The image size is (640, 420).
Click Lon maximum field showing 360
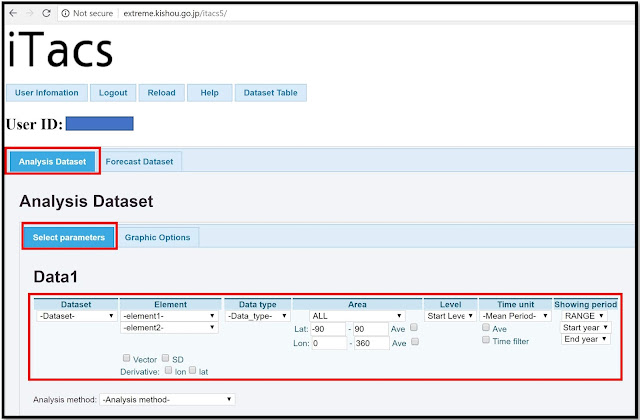point(371,343)
